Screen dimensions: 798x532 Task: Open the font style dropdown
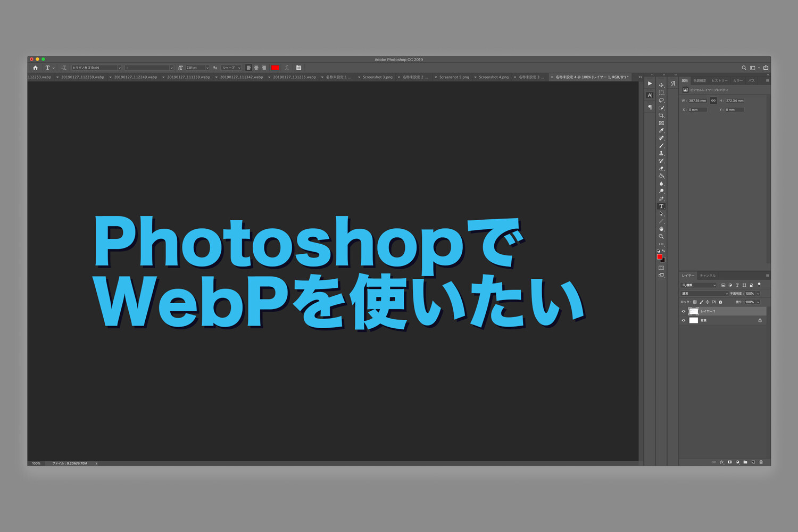149,68
